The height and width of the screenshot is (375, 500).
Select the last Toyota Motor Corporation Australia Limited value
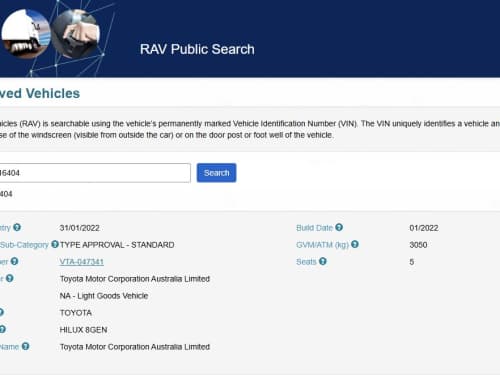point(135,347)
